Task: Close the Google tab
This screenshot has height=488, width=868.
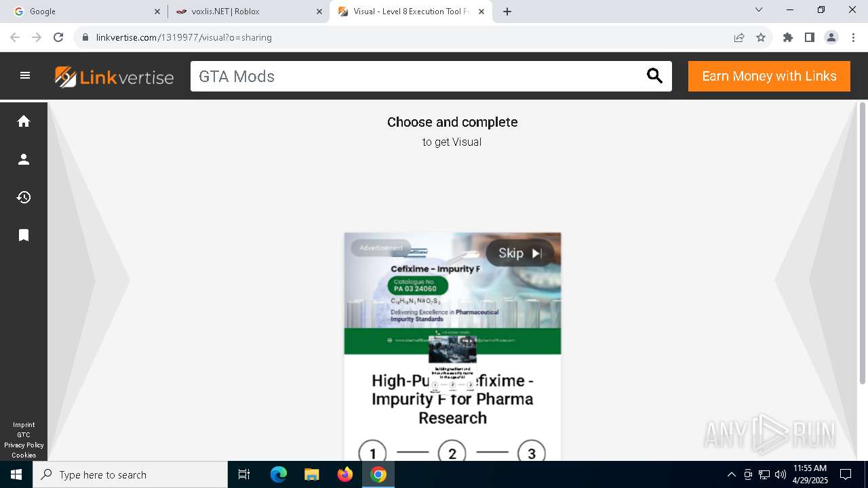Action: 157,12
